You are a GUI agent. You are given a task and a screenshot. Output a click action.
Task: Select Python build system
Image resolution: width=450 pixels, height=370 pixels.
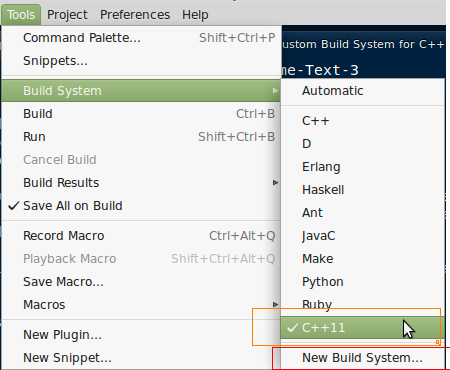tap(363, 282)
